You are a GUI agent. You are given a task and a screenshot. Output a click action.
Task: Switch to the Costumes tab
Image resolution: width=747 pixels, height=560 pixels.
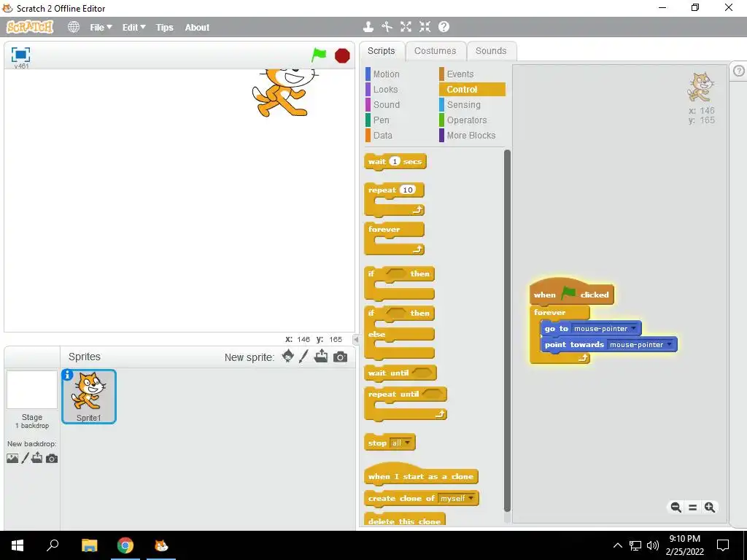click(435, 51)
